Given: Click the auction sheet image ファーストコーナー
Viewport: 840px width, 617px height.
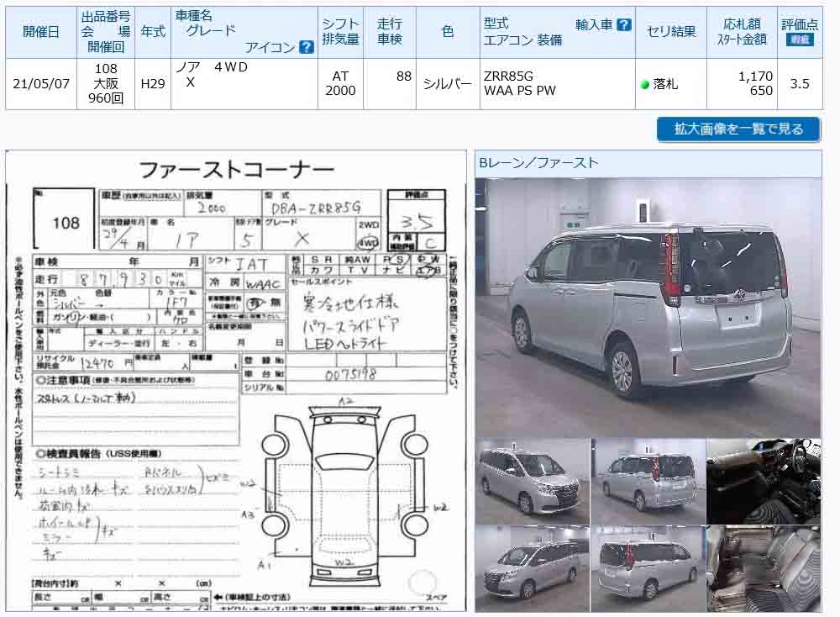Looking at the screenshot, I should click(236, 381).
